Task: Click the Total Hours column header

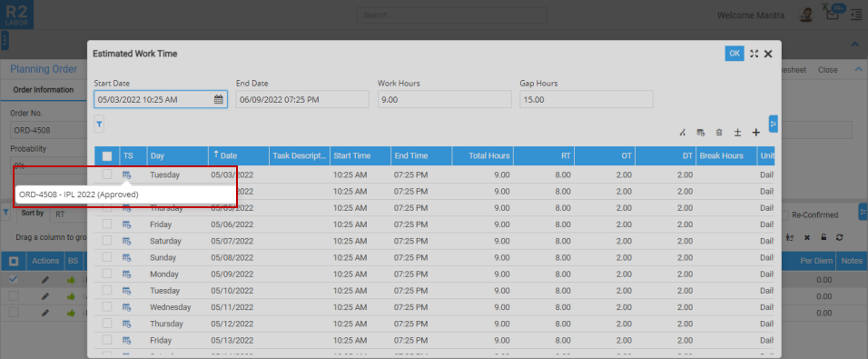Action: coord(482,155)
